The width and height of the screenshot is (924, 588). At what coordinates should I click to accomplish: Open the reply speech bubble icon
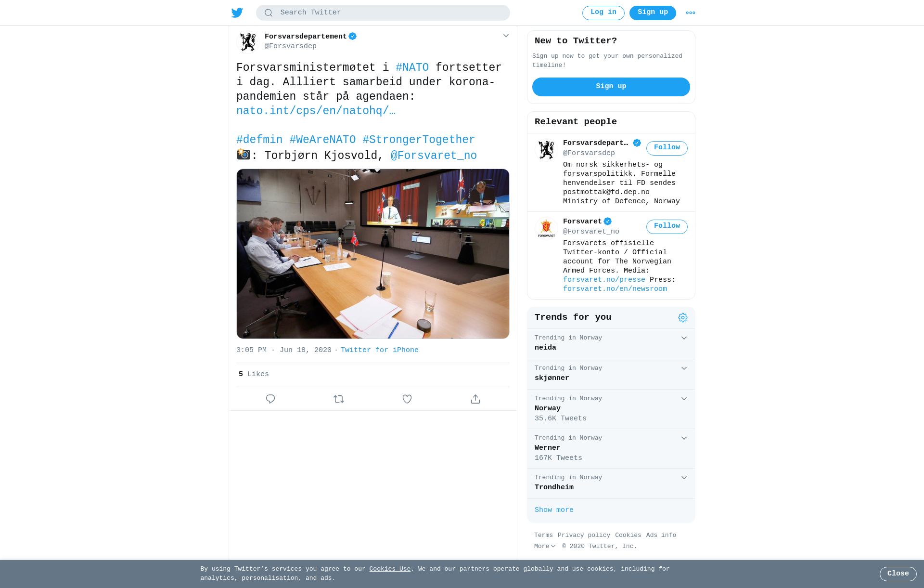tap(270, 399)
